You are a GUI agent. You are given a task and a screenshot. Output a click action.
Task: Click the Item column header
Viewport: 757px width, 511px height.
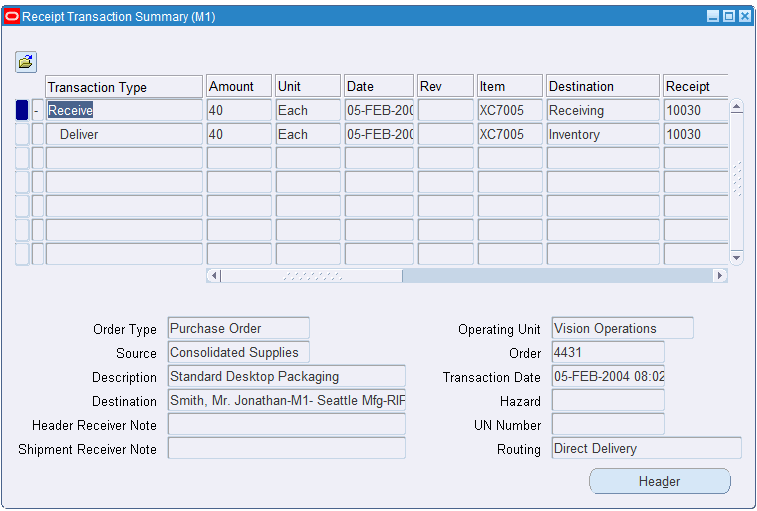click(x=510, y=86)
